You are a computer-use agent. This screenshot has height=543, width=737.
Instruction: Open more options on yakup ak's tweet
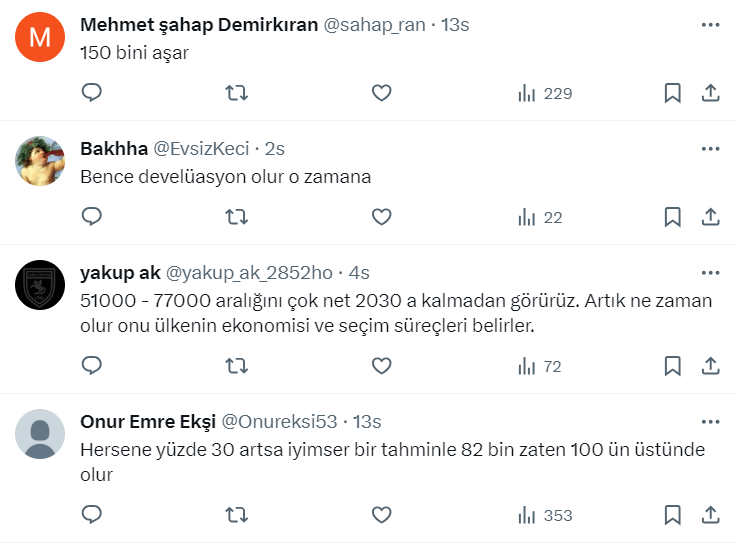(x=710, y=272)
